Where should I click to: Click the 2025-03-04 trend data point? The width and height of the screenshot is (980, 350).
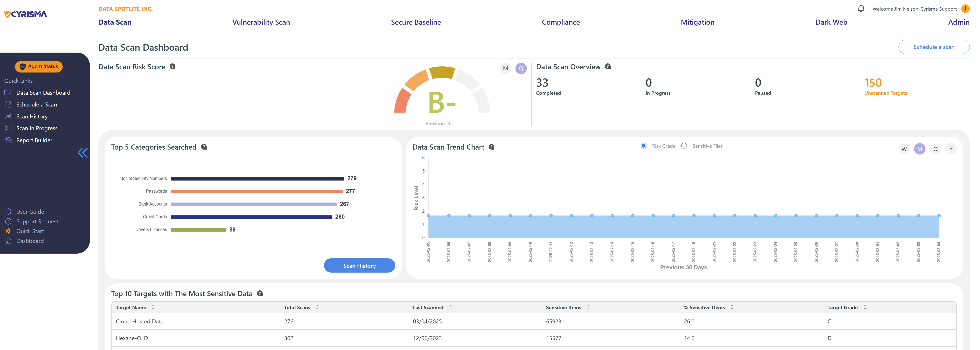[939, 215]
